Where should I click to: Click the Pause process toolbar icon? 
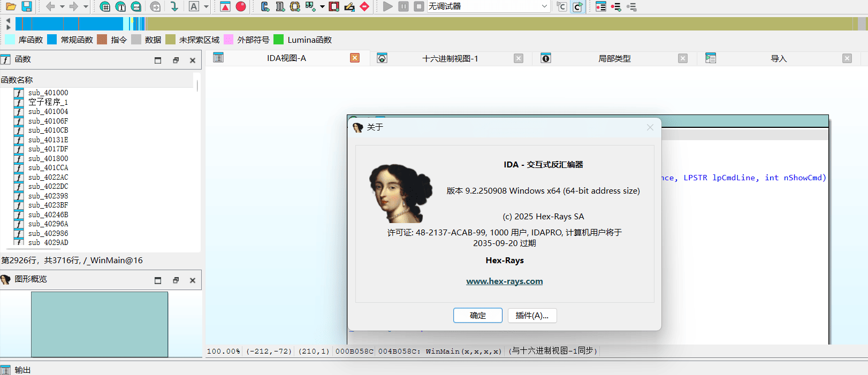403,6
